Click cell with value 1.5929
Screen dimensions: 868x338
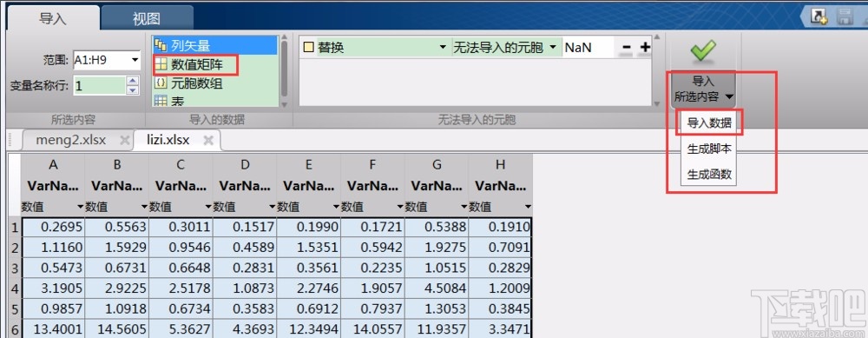coord(117,248)
